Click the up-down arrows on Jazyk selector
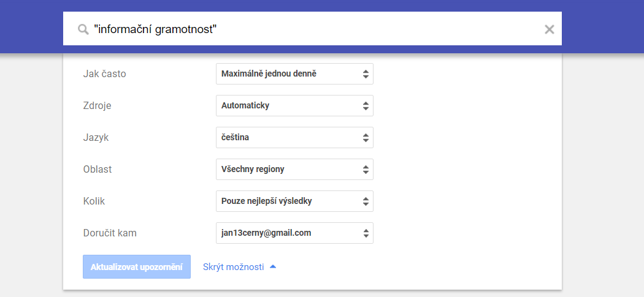The image size is (644, 297). [x=366, y=138]
